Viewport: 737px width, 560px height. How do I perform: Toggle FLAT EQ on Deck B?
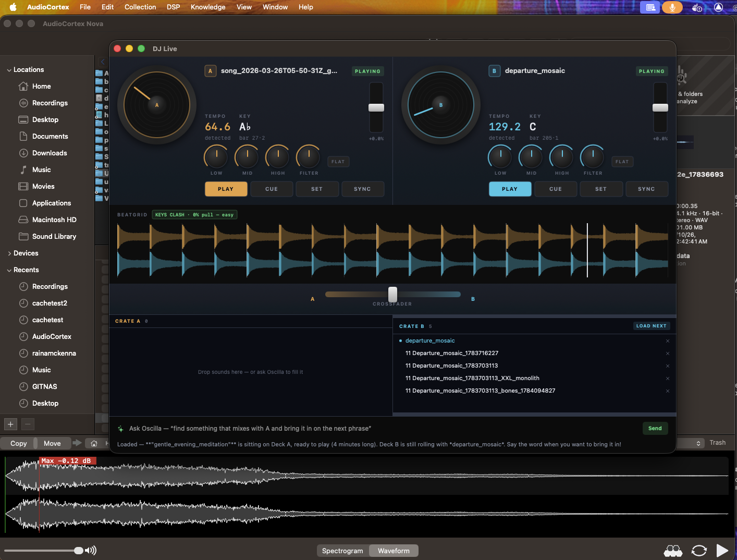622,162
